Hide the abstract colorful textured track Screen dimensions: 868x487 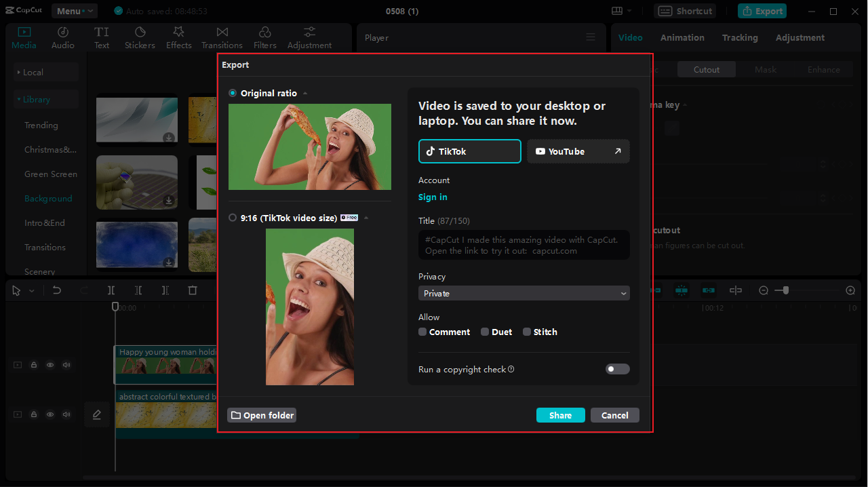coord(50,414)
